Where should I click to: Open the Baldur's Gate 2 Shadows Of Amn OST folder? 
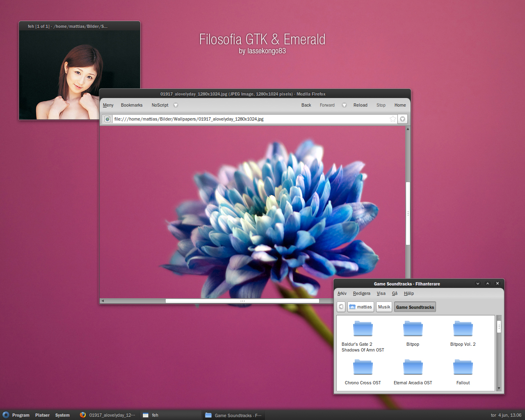tap(363, 336)
